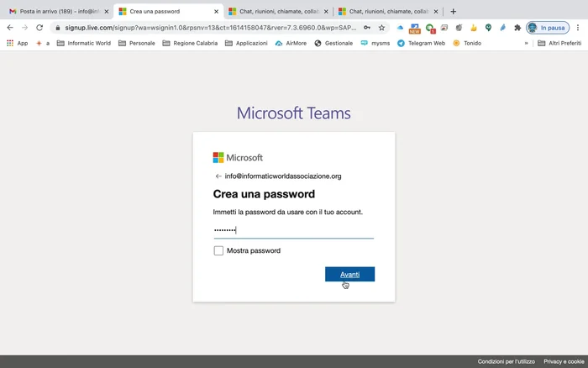This screenshot has width=588, height=368.
Task: Close the Crea una password tab
Action: 217,12
